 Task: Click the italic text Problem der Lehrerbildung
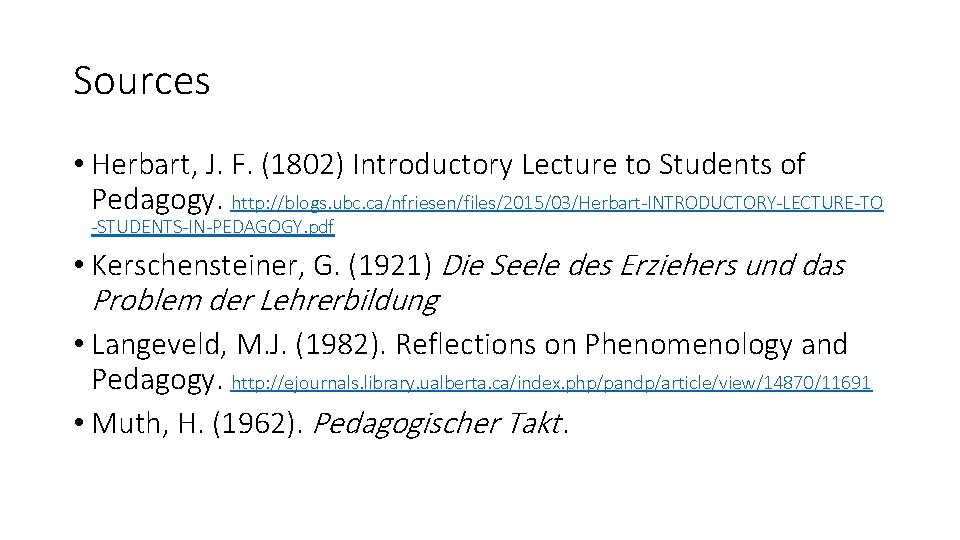(265, 298)
